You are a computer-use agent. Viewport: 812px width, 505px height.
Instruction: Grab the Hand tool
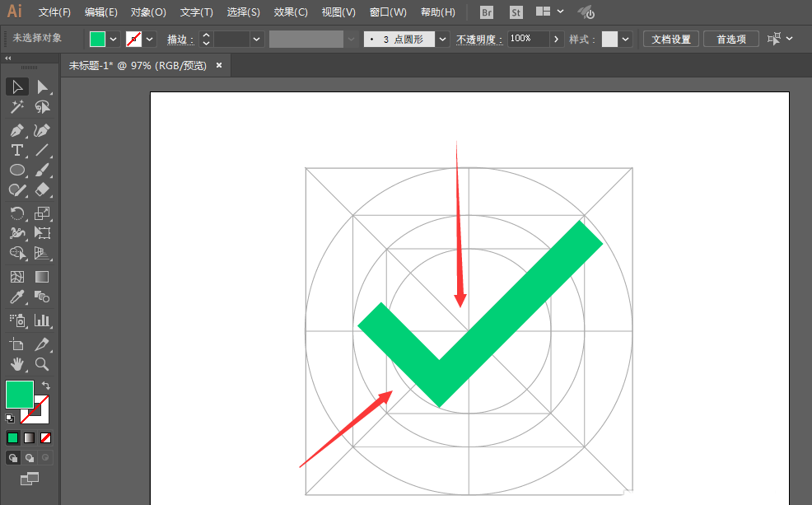click(18, 364)
